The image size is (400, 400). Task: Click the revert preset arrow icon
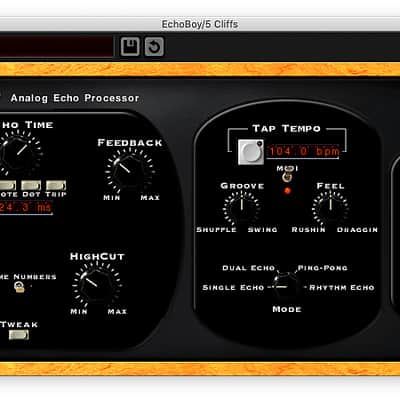pyautogui.click(x=154, y=46)
